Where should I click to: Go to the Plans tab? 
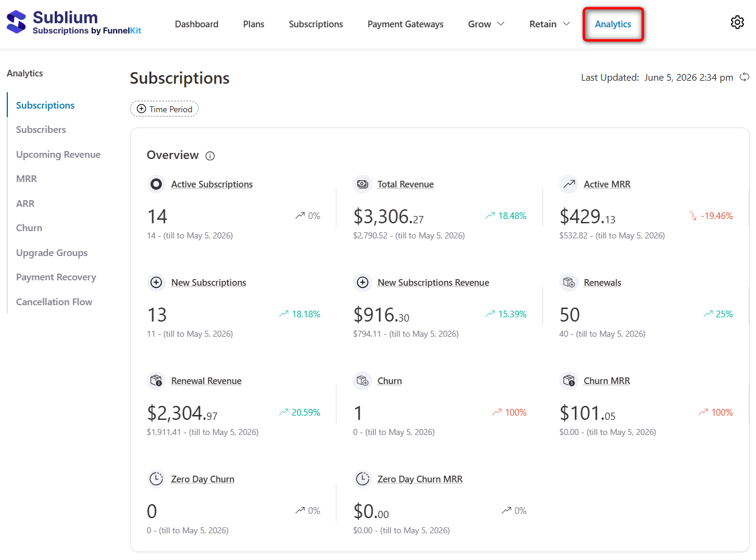tap(254, 24)
